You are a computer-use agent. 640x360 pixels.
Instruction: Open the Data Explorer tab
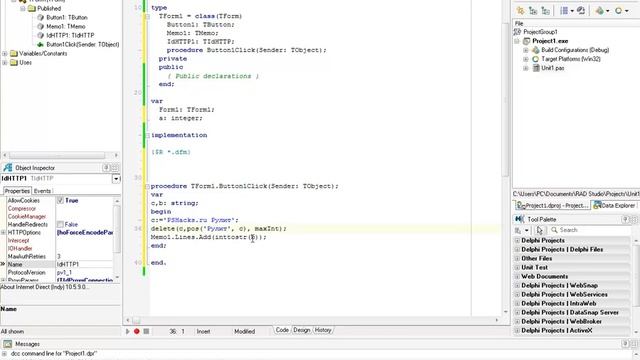pos(614,205)
